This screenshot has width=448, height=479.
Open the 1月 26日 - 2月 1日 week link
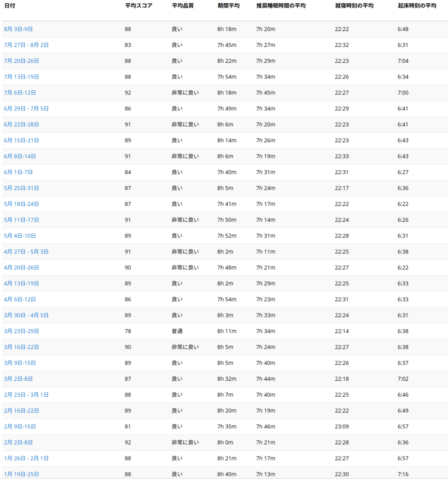tap(26, 458)
